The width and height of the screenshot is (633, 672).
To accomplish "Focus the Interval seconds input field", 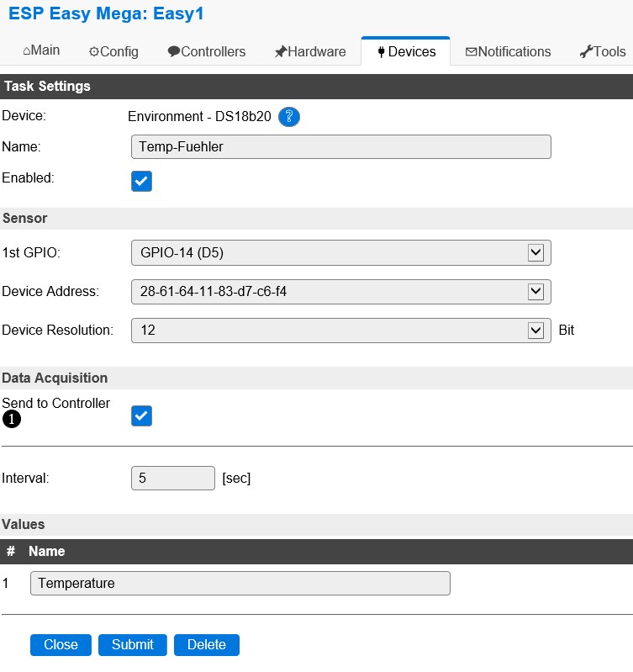I will point(173,478).
